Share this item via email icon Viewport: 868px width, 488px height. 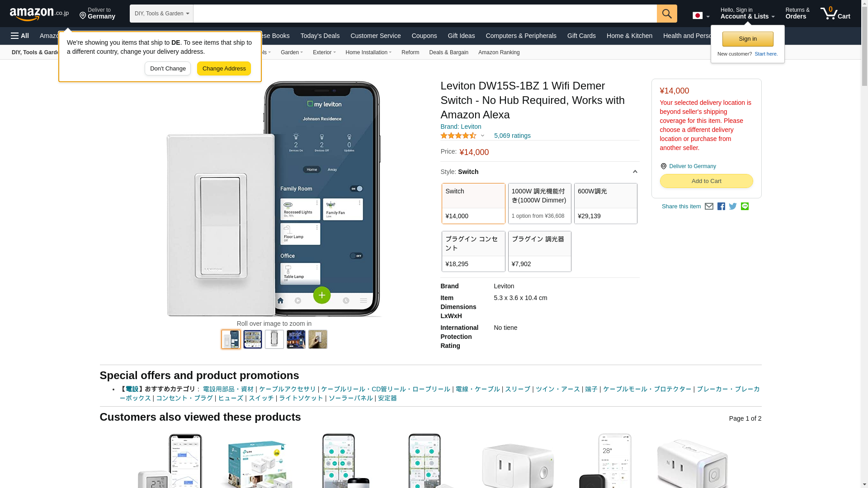(x=709, y=206)
